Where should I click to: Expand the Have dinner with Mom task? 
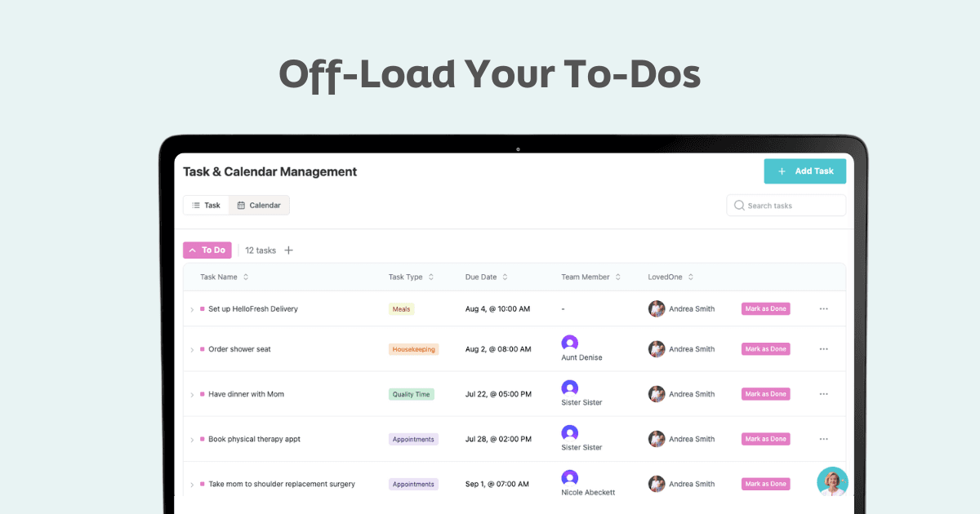coord(191,393)
